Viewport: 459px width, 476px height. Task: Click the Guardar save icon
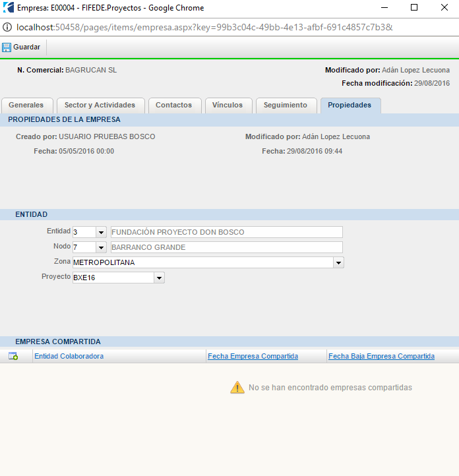(7, 47)
